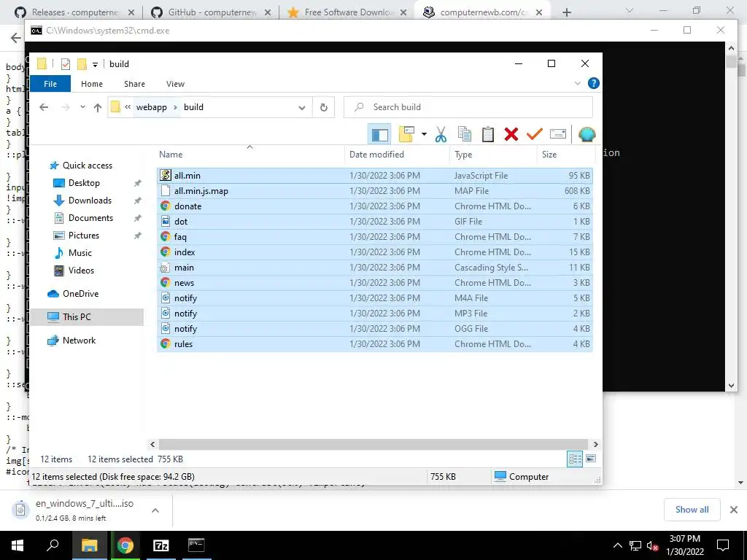The height and width of the screenshot is (560, 747).
Task: Open the File ribbon tab
Action: click(x=50, y=84)
